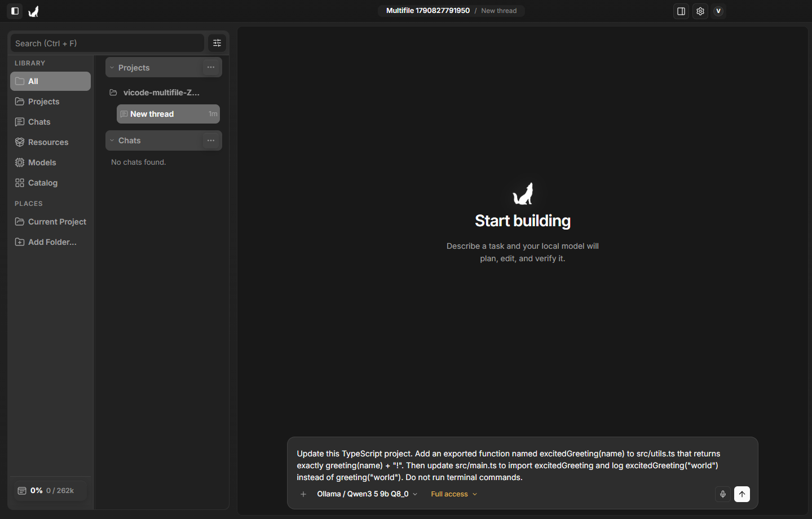Open Projects in the Library sidebar

[x=50, y=102]
